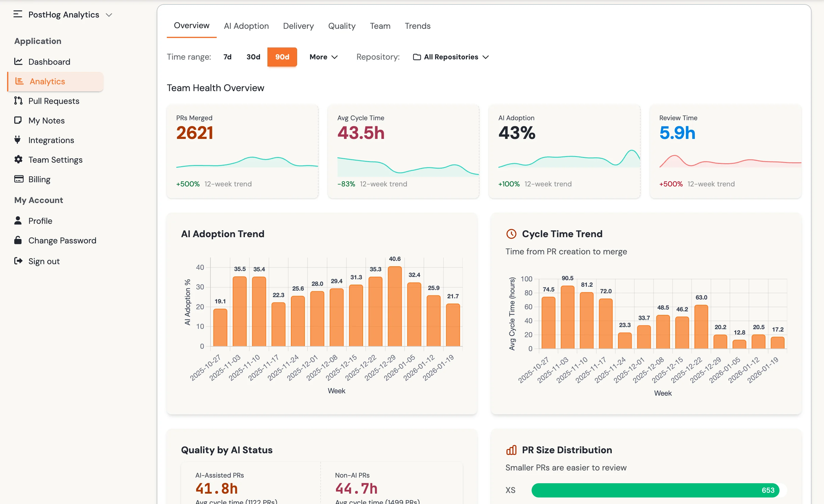Click the "Smaller PRs are easier to review" text

566,467
